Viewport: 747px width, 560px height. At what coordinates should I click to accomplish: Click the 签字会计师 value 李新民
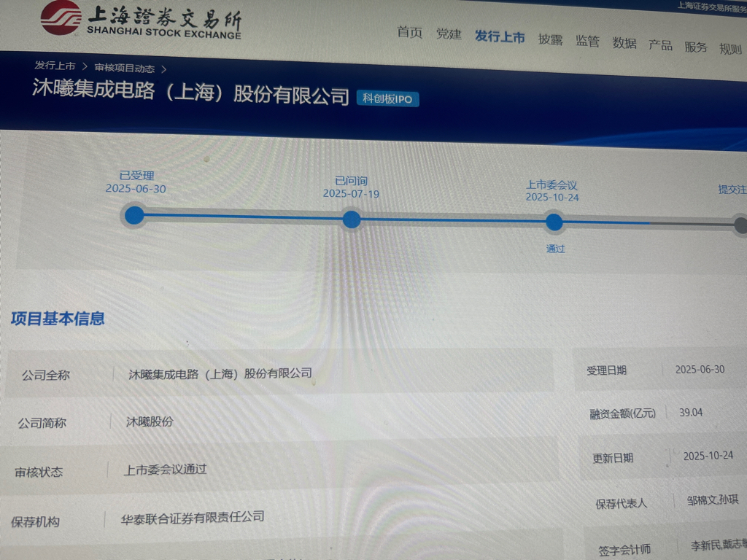click(705, 545)
